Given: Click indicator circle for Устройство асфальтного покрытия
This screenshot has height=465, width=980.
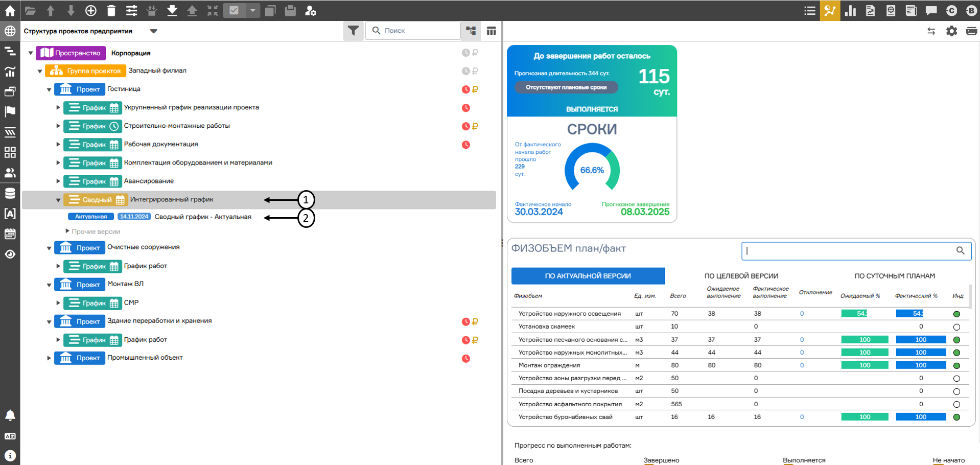Looking at the screenshot, I should coord(956,404).
